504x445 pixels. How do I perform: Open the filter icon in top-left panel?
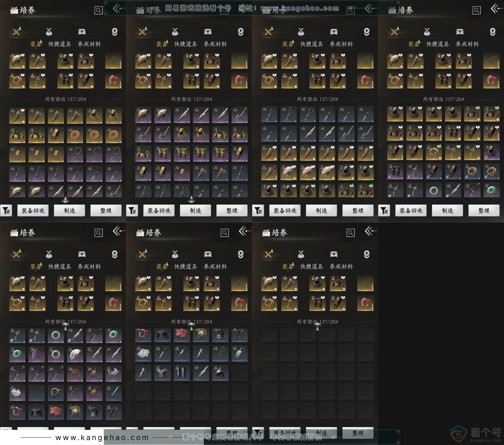tap(6, 210)
